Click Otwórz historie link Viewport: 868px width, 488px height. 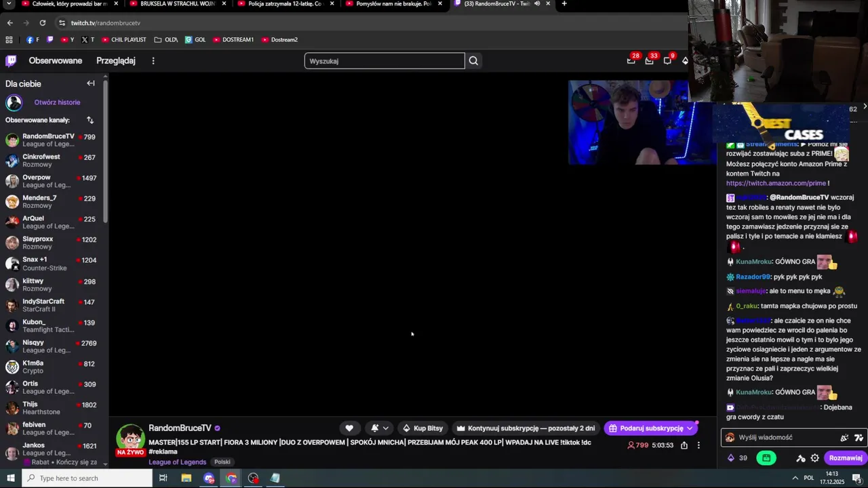(57, 102)
